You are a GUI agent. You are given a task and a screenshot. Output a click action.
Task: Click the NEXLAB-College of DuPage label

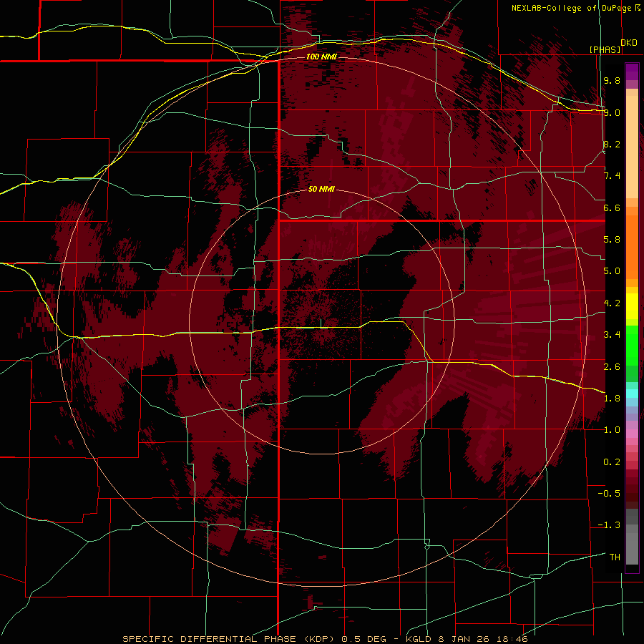pos(571,8)
